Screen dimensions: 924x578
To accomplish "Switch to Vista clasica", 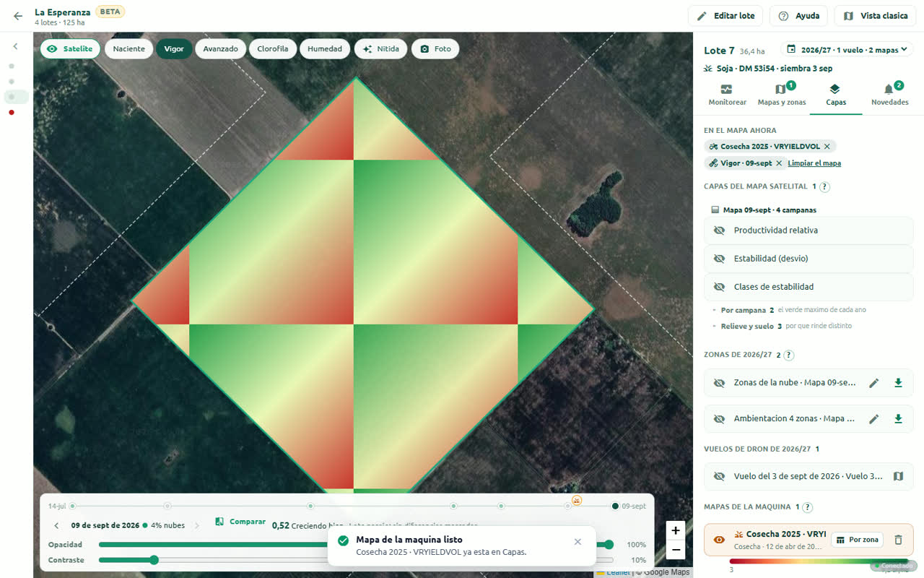I will pyautogui.click(x=875, y=16).
